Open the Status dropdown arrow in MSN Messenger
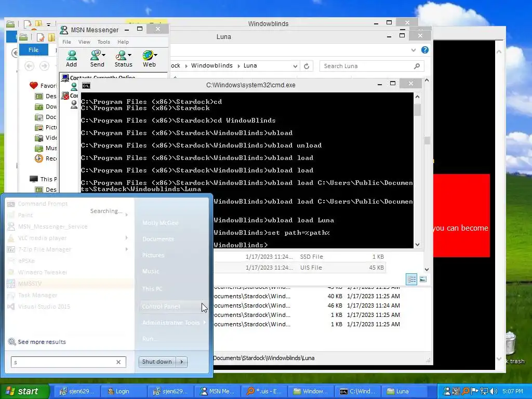 pyautogui.click(x=129, y=55)
